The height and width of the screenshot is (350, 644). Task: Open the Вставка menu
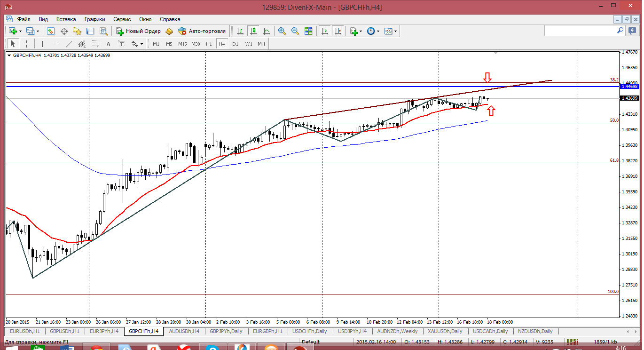[66, 19]
